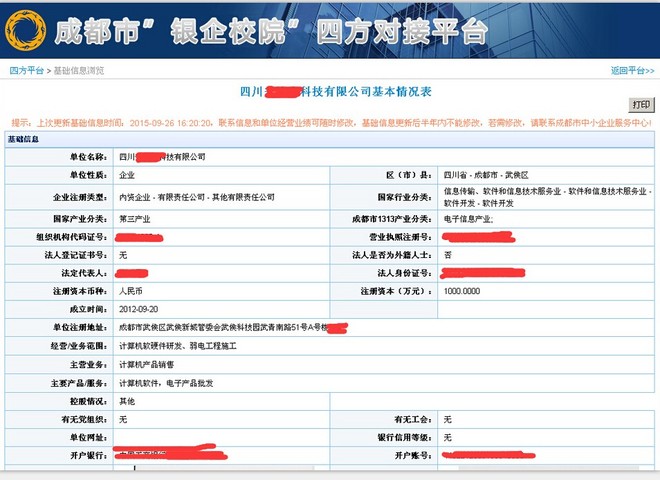
Task: Click the golden platform logo icon
Action: [25, 31]
